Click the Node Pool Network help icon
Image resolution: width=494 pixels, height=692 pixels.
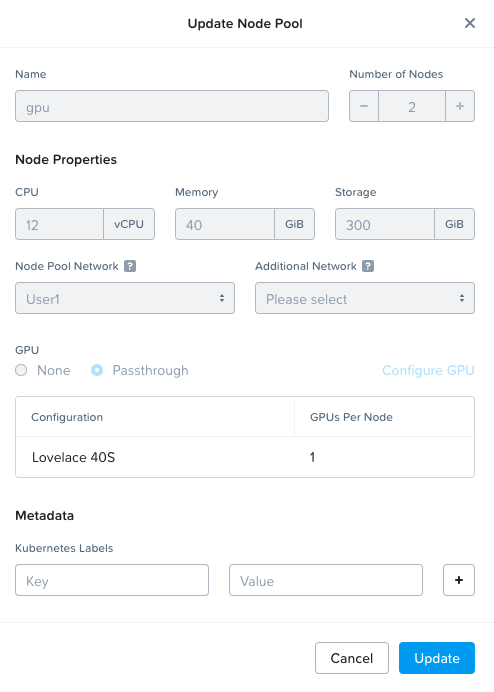pyautogui.click(x=130, y=266)
